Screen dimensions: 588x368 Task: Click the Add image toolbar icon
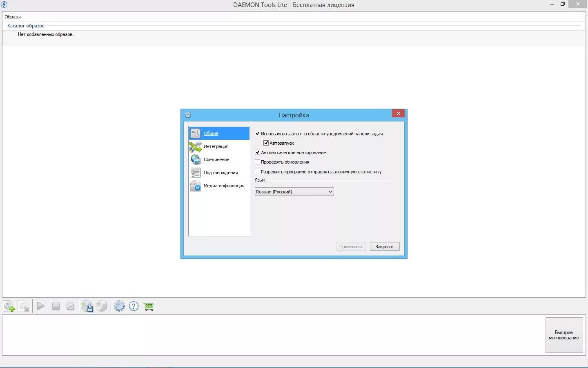[9, 306]
